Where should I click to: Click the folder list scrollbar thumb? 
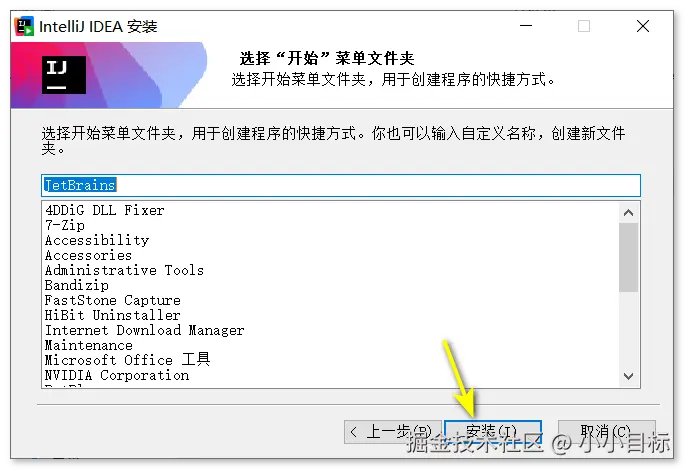pyautogui.click(x=628, y=257)
